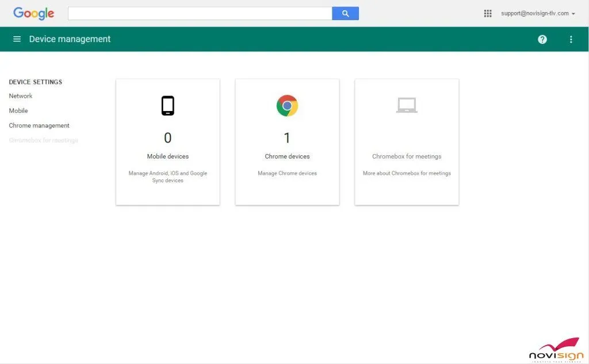Open the three-dot overflow menu

point(571,39)
